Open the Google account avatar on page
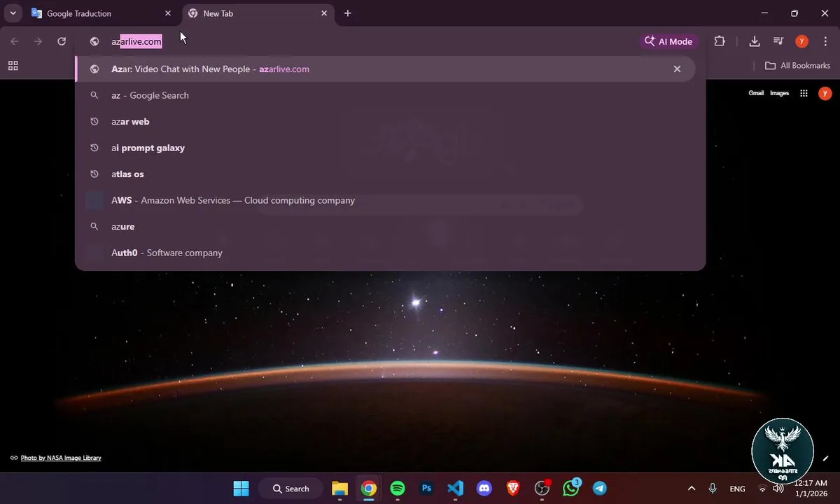This screenshot has height=504, width=840. pyautogui.click(x=825, y=93)
